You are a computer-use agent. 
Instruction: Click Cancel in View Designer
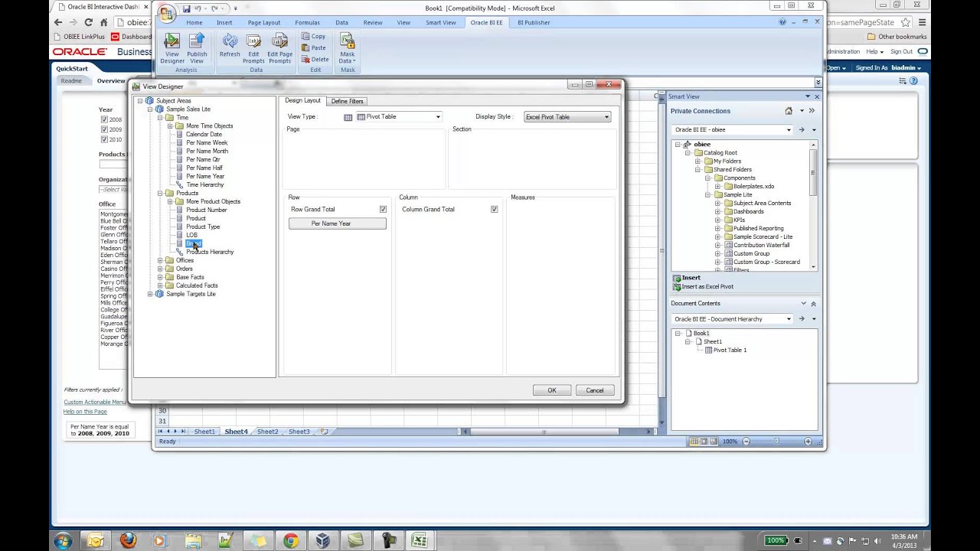[x=595, y=390]
